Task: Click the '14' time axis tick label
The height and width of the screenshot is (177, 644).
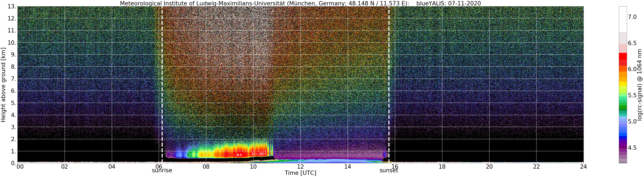Action: pyautogui.click(x=347, y=166)
